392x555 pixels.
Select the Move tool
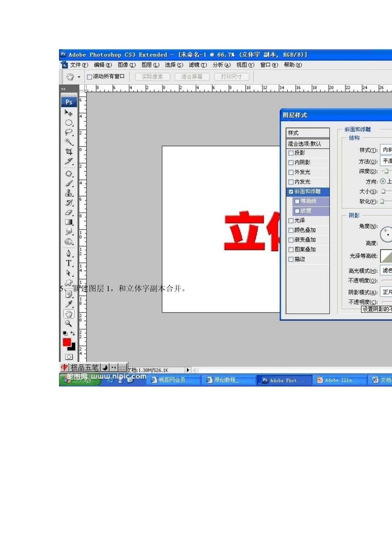tap(68, 113)
